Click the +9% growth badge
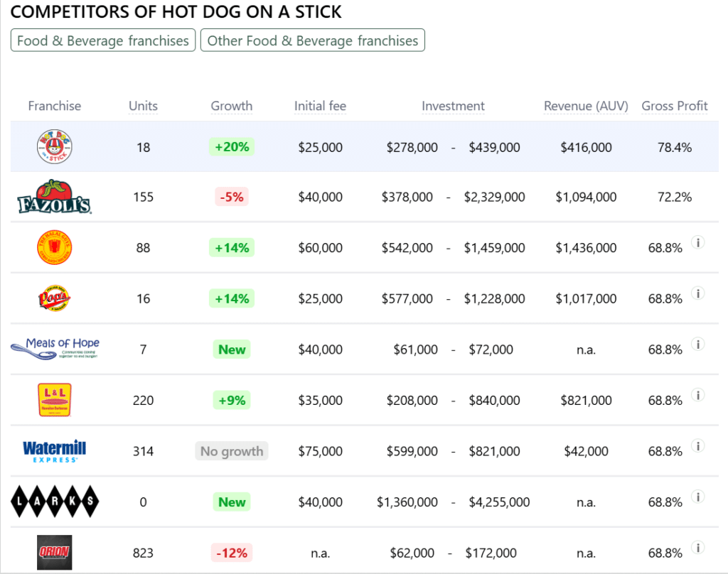Screen dimensions: 728x574 pos(232,400)
